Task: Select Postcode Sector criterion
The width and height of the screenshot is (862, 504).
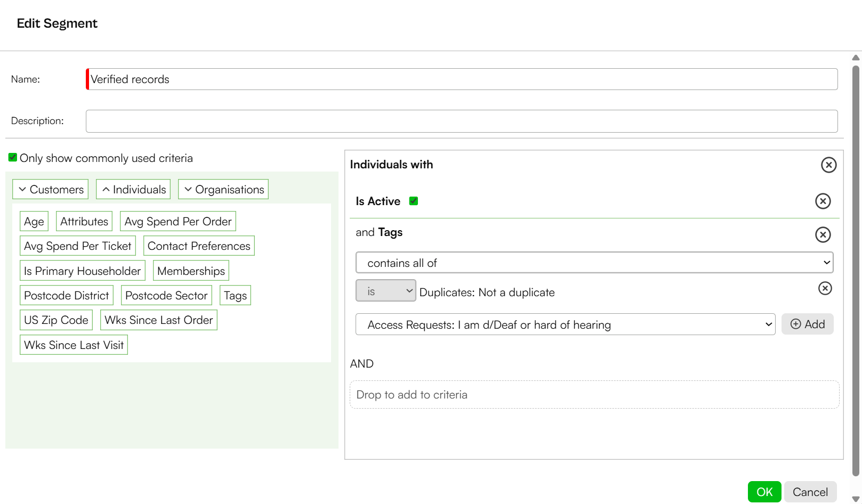Action: point(166,295)
